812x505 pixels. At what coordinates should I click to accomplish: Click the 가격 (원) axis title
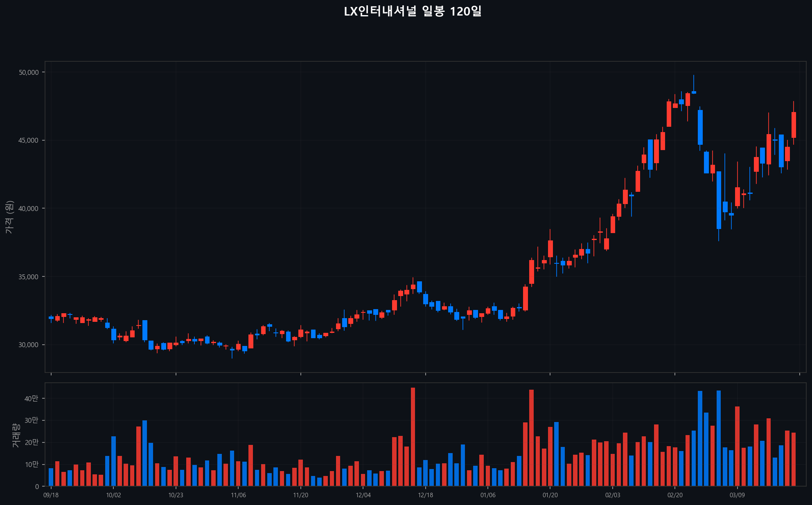click(x=9, y=217)
